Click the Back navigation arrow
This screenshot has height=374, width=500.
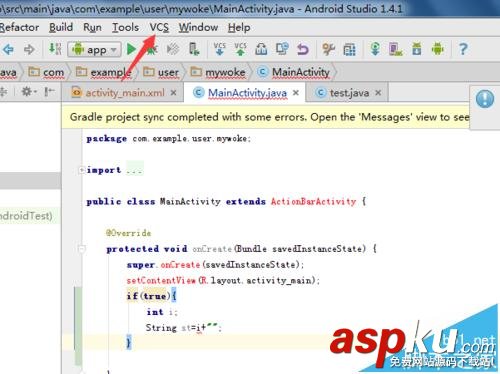(x=8, y=49)
